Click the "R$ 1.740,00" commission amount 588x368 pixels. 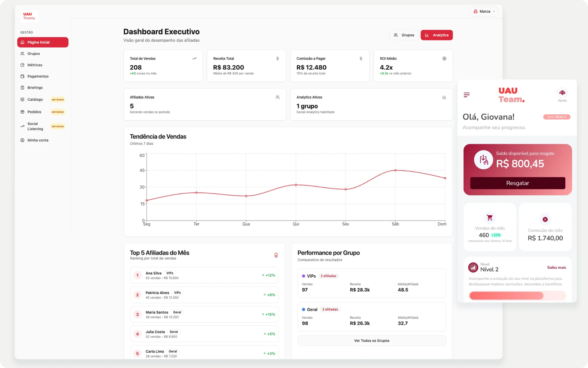point(545,238)
